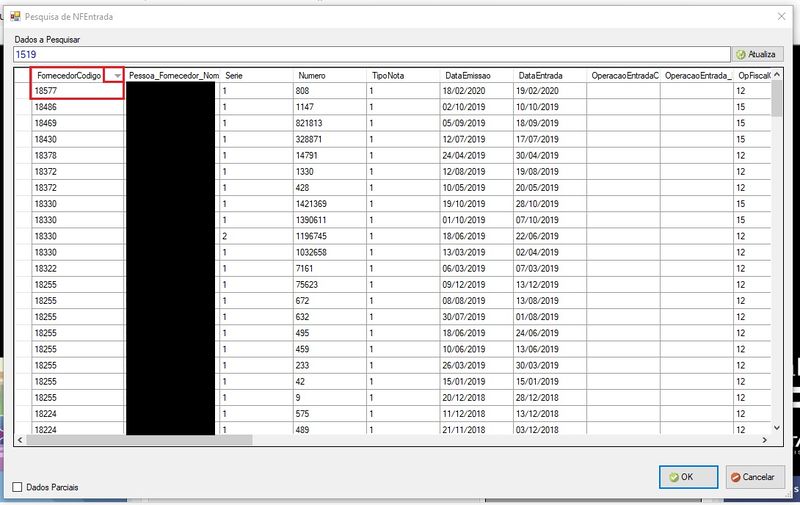Click the Serie cell with value 2

[257, 236]
